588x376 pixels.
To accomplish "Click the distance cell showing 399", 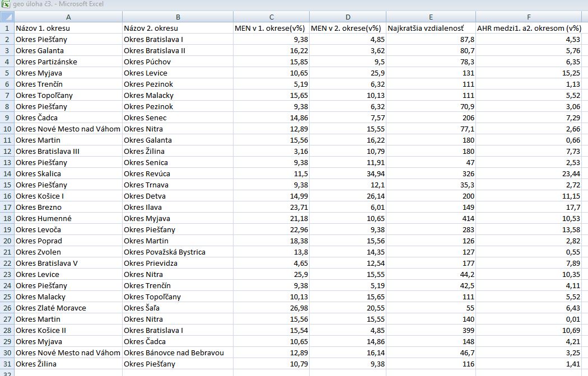I will pyautogui.click(x=431, y=330).
